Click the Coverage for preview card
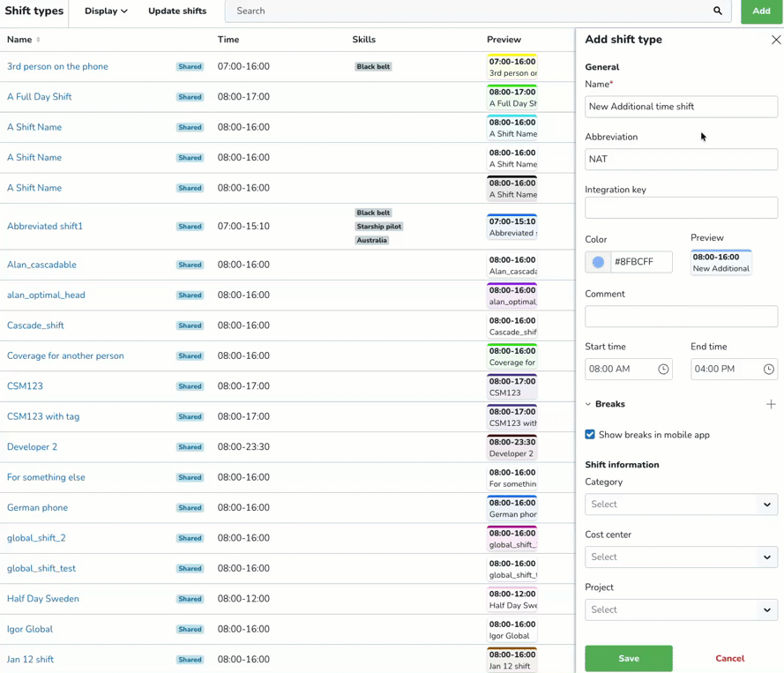Screen dimensions: 784x673 (x=512, y=356)
